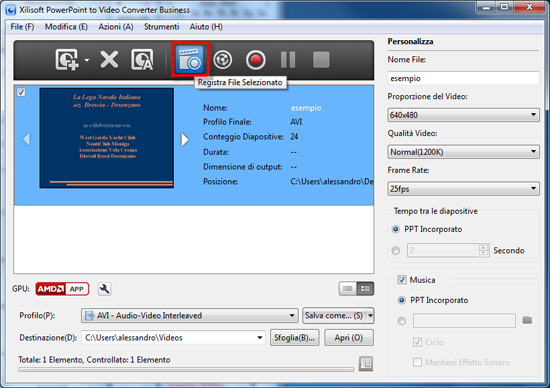The image size is (550, 388).
Task: Click the Sfoglia(B)... button
Action: pyautogui.click(x=295, y=337)
